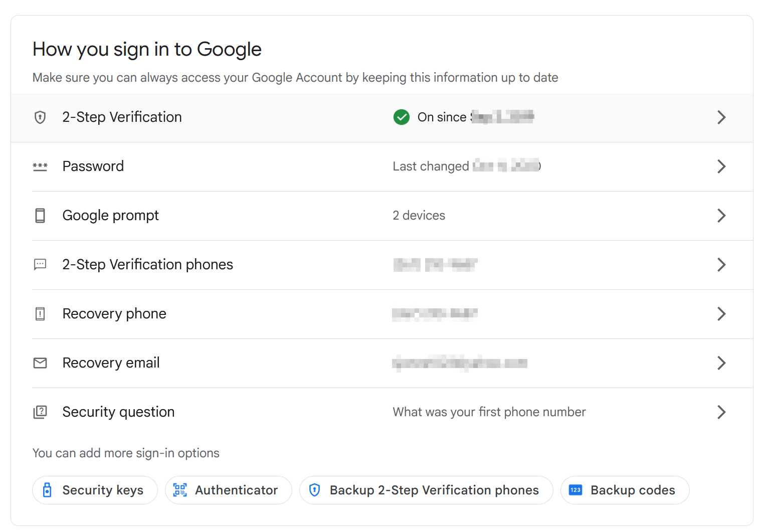The width and height of the screenshot is (762, 532).
Task: Click the green checkmark status icon
Action: [402, 117]
